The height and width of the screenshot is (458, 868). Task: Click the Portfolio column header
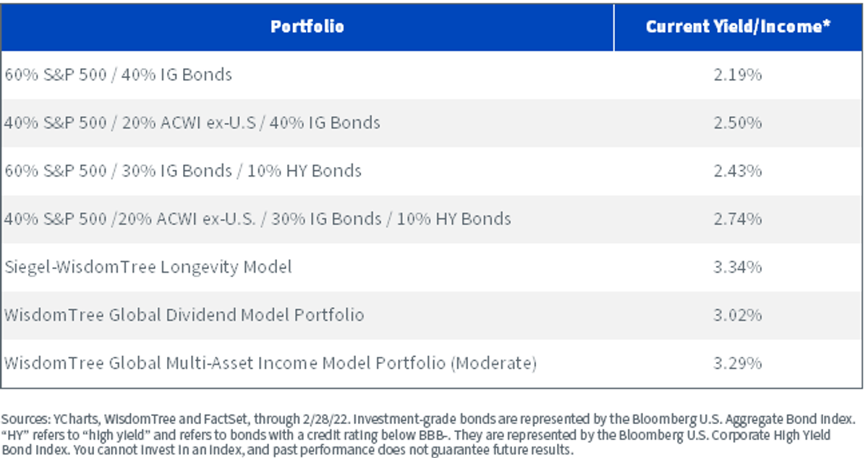(x=307, y=27)
